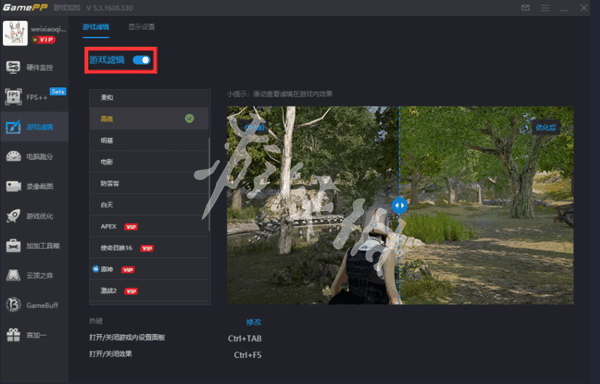Toggle the 游戏滤镜 switch off

pyautogui.click(x=142, y=60)
